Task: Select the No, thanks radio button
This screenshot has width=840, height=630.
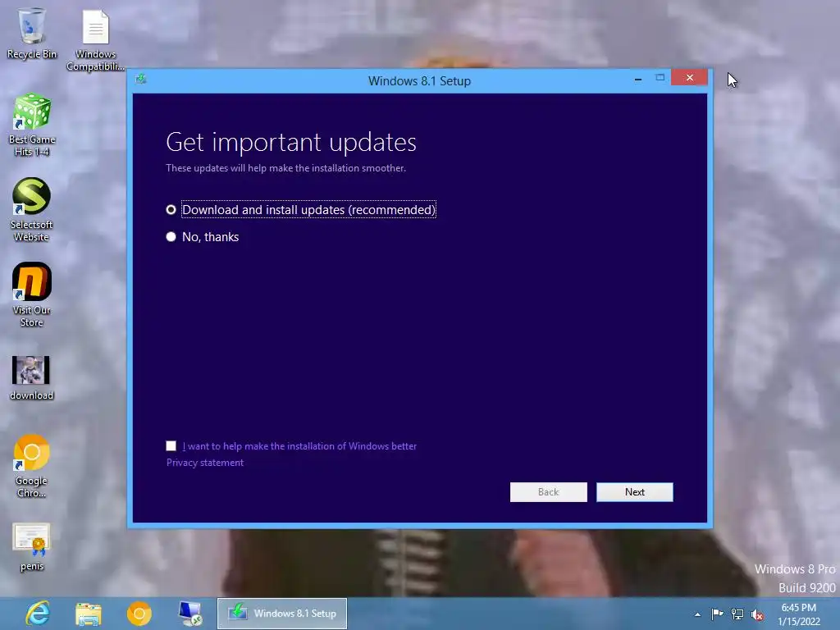Action: point(171,236)
